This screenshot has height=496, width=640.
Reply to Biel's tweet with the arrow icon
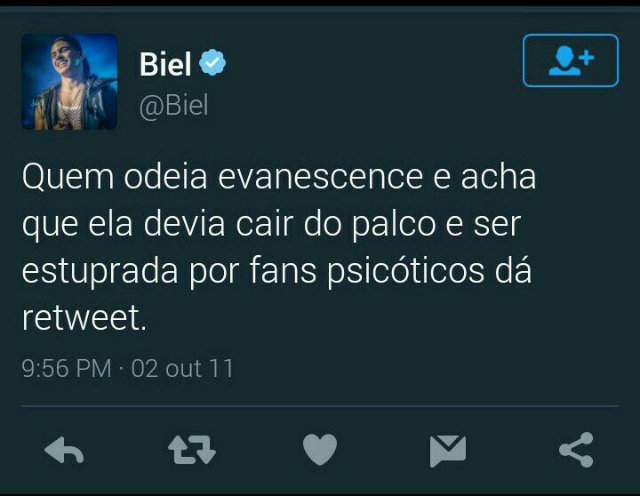click(64, 449)
